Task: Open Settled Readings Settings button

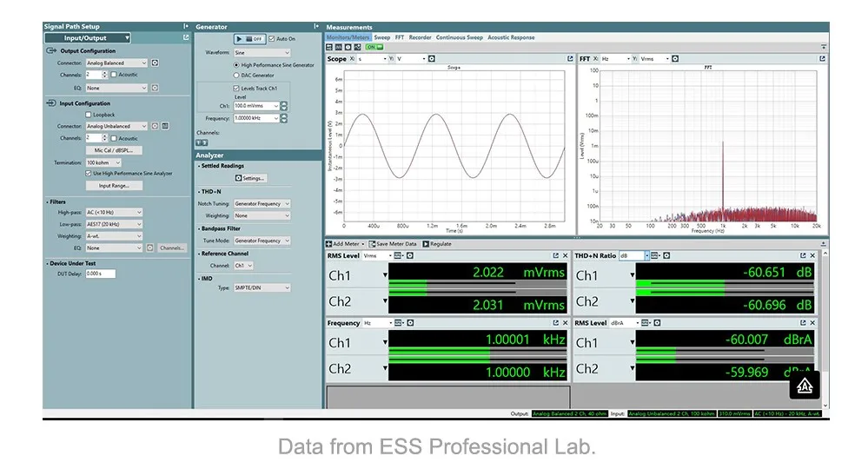Action: [x=250, y=178]
